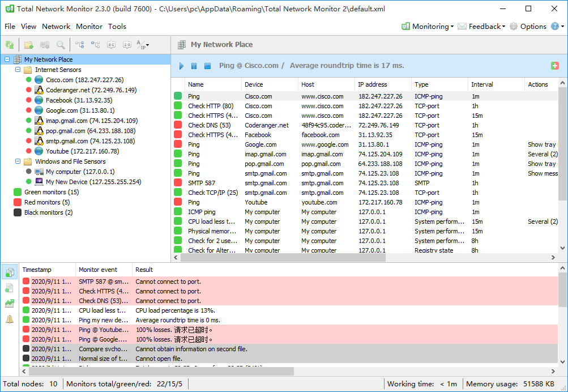The image size is (568, 392).
Task: Click the My Network Place header icon
Action: click(x=181, y=45)
